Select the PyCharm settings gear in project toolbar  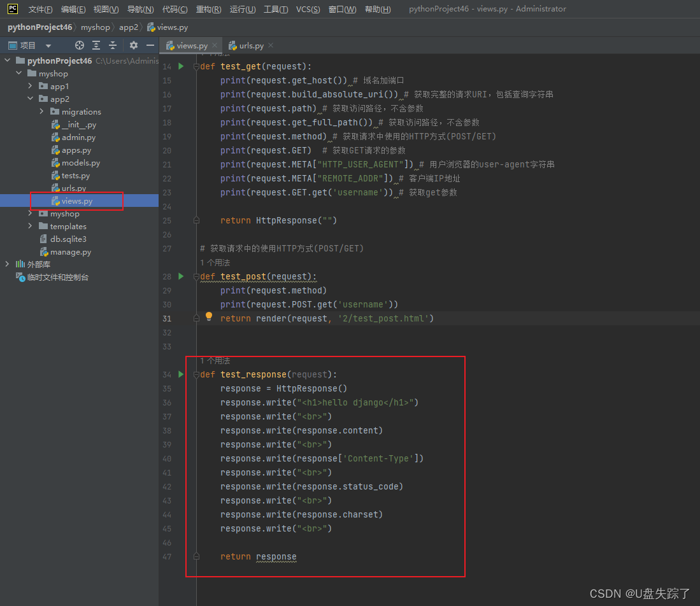click(x=133, y=45)
